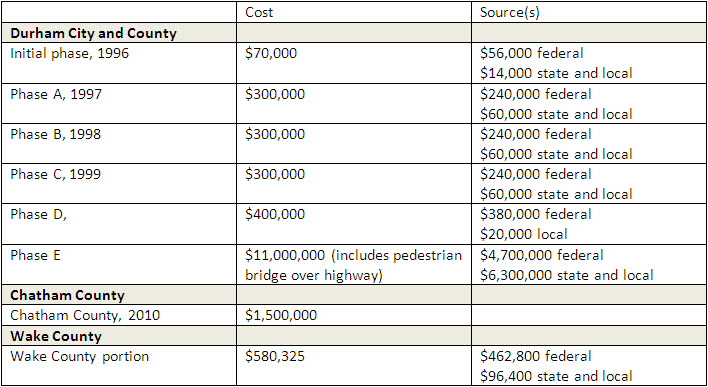Click the $462,800 federal source text
The height and width of the screenshot is (387, 708).
coord(536,356)
